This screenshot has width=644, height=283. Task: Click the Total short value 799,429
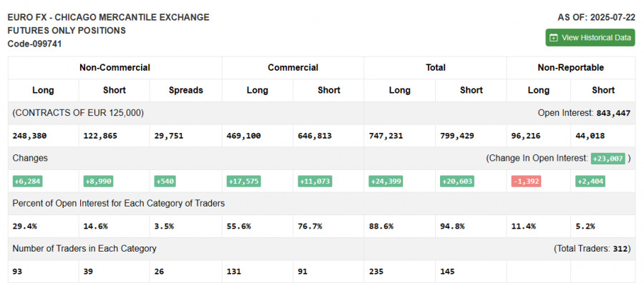pos(457,136)
